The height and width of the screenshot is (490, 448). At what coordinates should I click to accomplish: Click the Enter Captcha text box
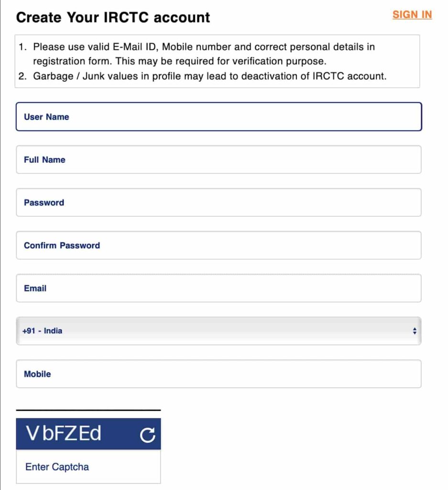[88, 467]
